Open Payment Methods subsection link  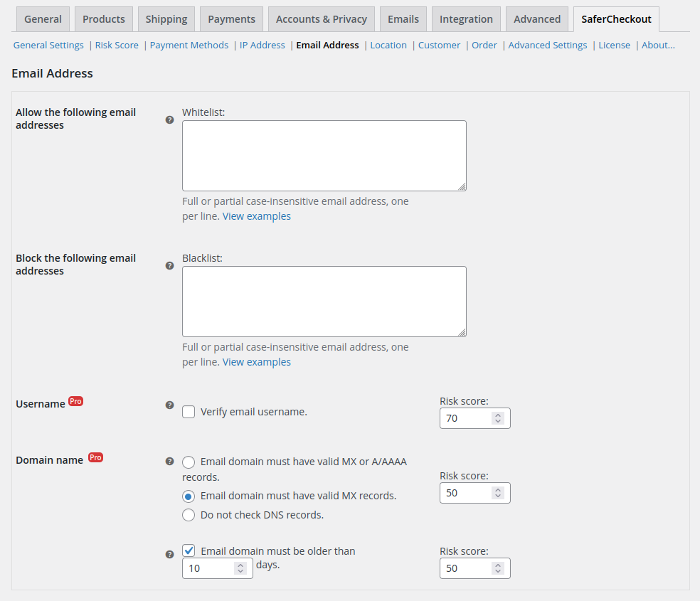pyautogui.click(x=189, y=45)
